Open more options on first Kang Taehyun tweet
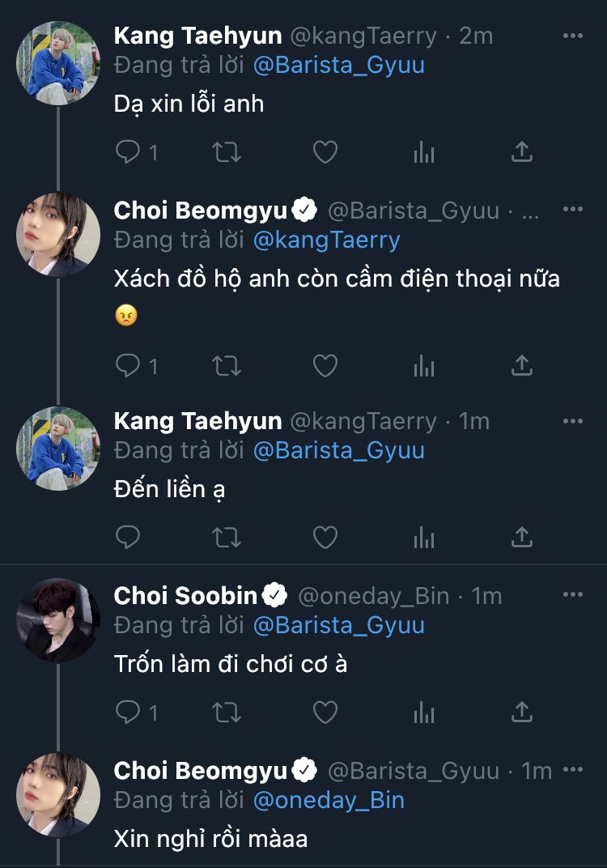The height and width of the screenshot is (868, 607). pos(573,36)
